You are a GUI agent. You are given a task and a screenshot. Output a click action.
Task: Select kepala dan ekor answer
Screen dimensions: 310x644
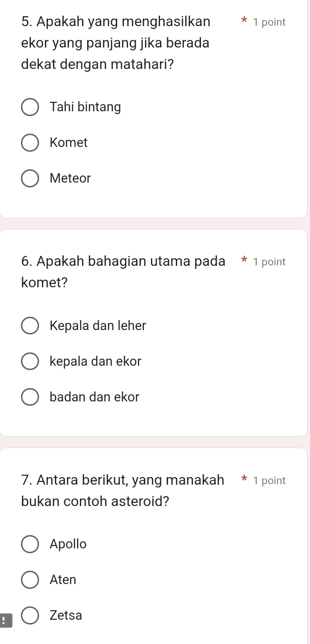(x=30, y=361)
